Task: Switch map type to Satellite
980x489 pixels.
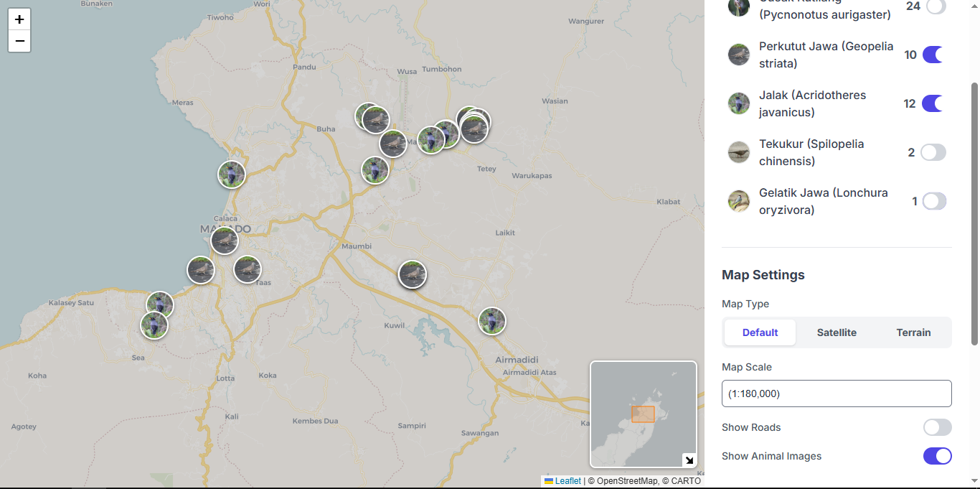Action: click(x=837, y=332)
